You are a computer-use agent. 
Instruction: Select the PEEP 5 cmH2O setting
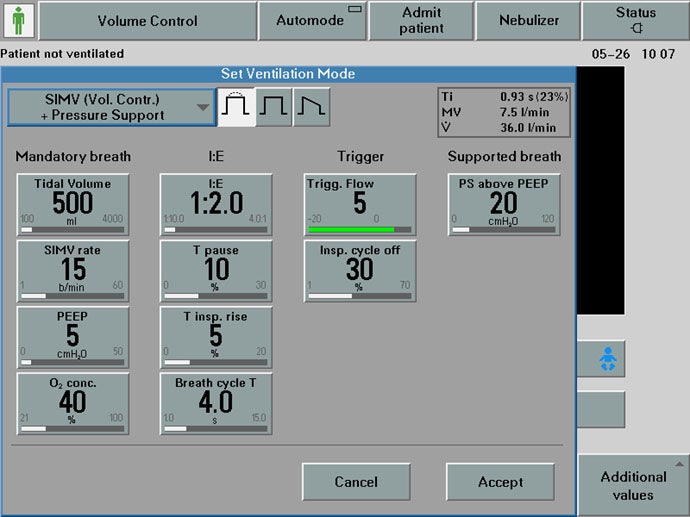[73, 337]
